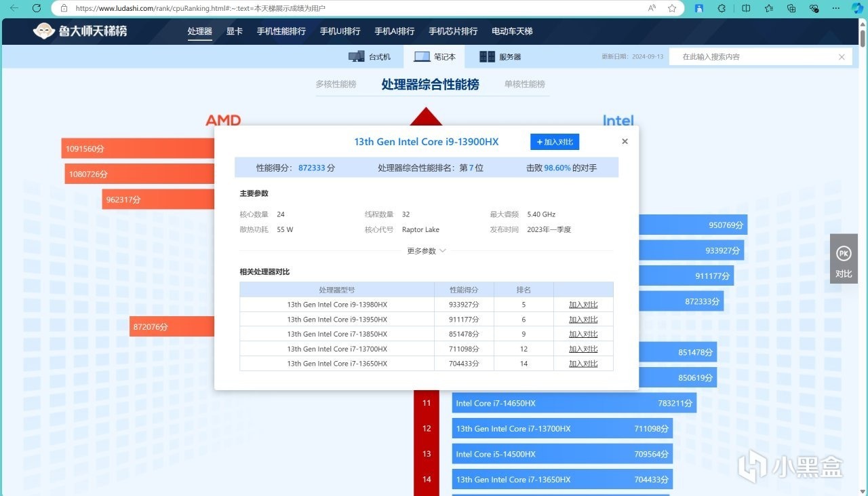
Task: Select the Intel 850619分 bar
Action: click(x=677, y=377)
